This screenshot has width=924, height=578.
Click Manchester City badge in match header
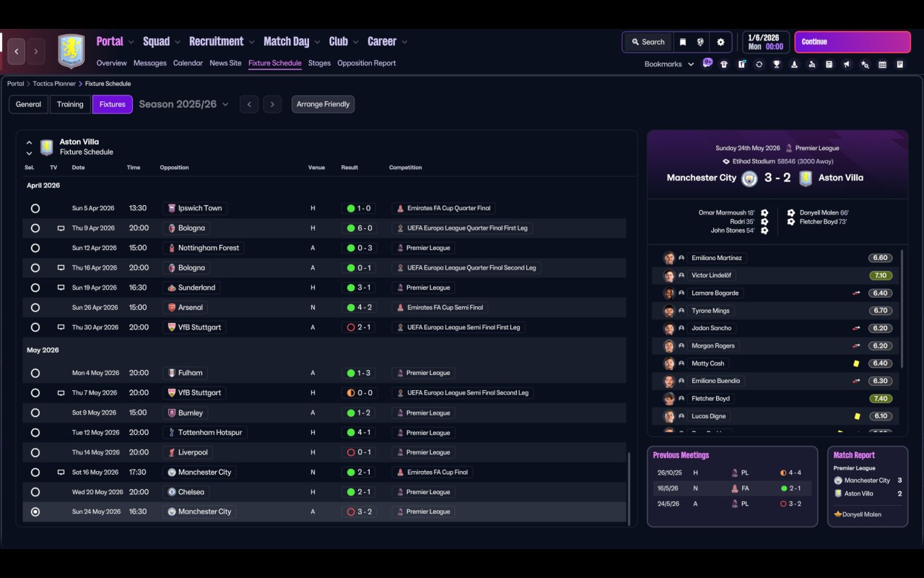coord(749,178)
